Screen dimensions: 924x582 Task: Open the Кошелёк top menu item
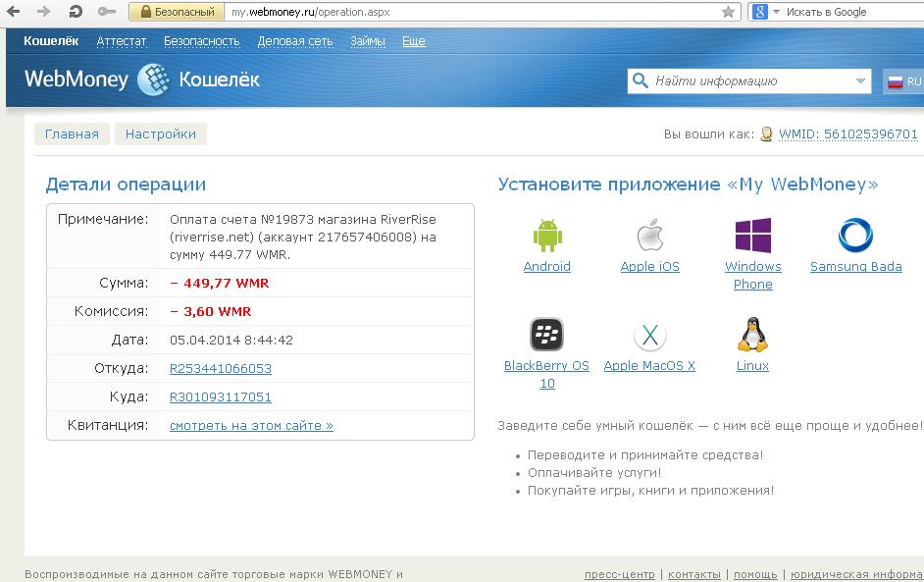coord(51,40)
